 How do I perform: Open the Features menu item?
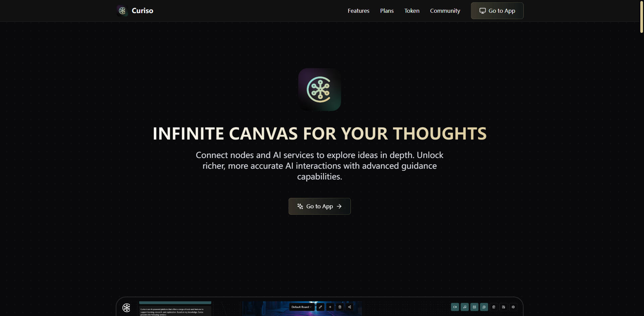[x=358, y=10]
